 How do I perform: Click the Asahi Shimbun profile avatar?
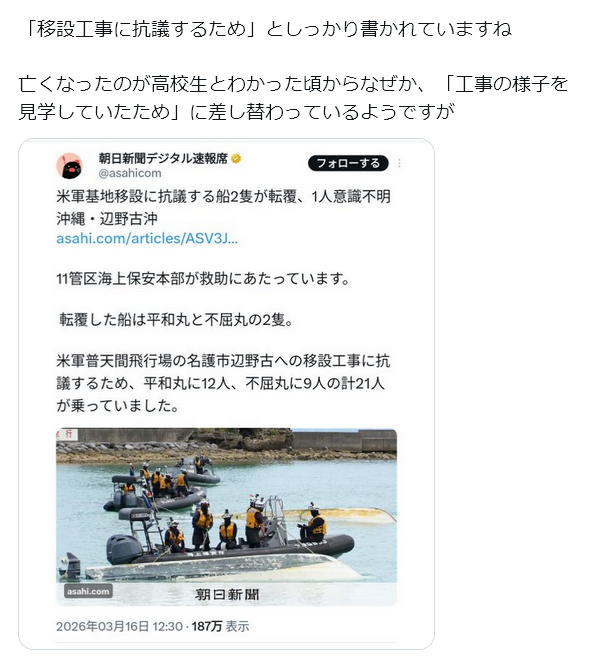pyautogui.click(x=69, y=165)
